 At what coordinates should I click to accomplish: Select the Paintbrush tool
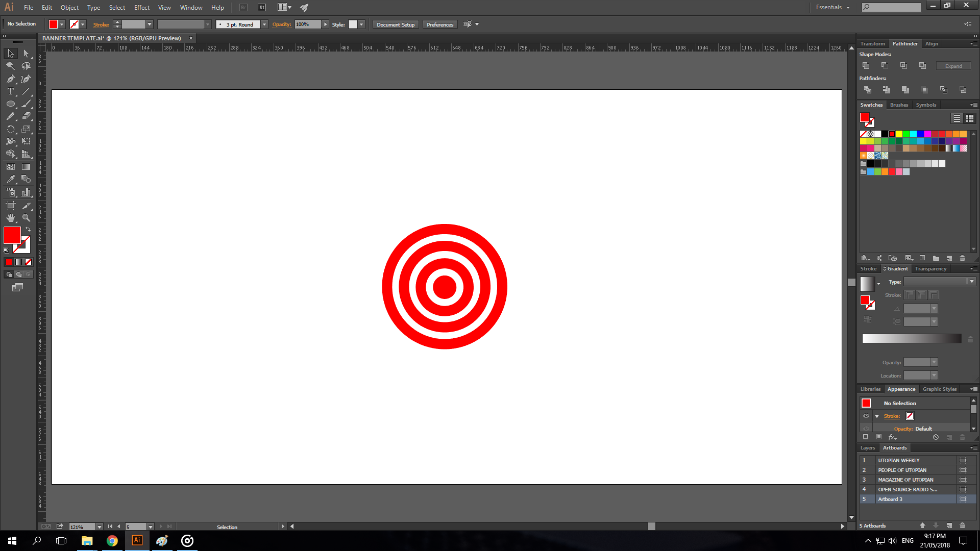coord(26,104)
